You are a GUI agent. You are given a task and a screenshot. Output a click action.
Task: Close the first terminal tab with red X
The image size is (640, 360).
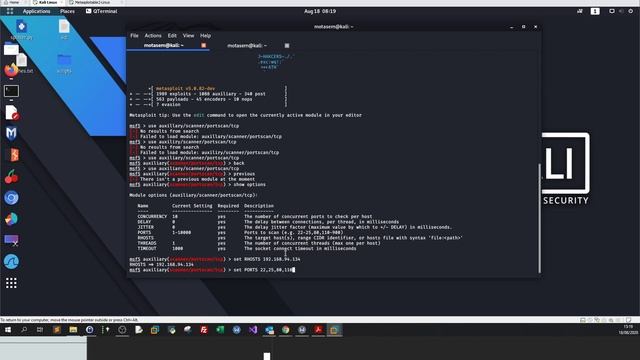204,45
